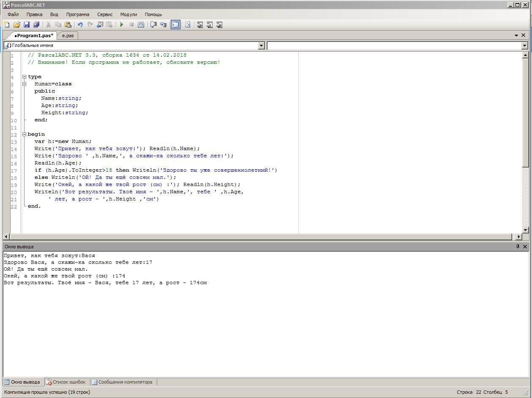Run the program with the green arrow

122,25
